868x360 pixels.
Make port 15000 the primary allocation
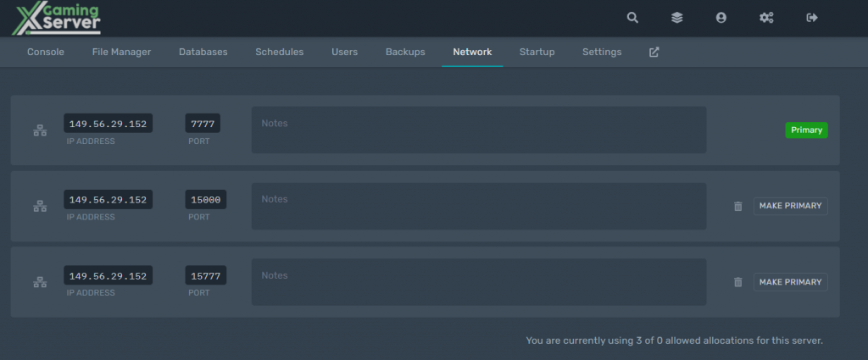[790, 206]
